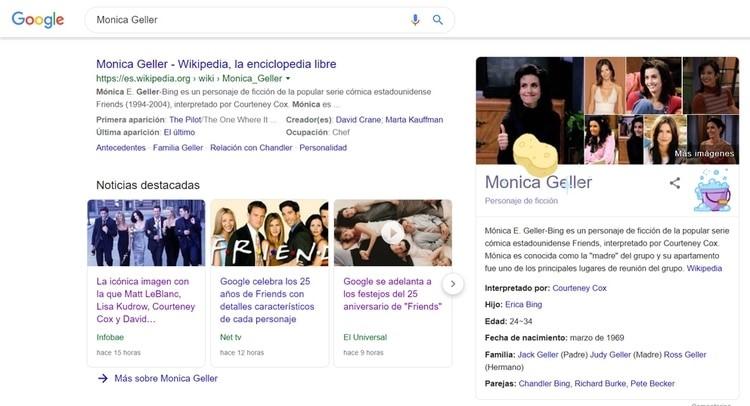
Task: Show next top stories with arrow button
Action: 452,284
